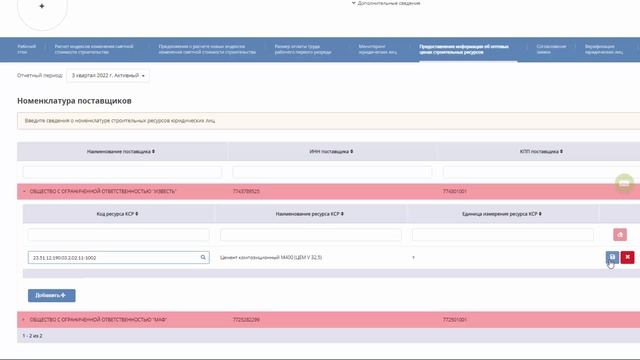Click the ИНН поставщика filter field

(x=332, y=172)
